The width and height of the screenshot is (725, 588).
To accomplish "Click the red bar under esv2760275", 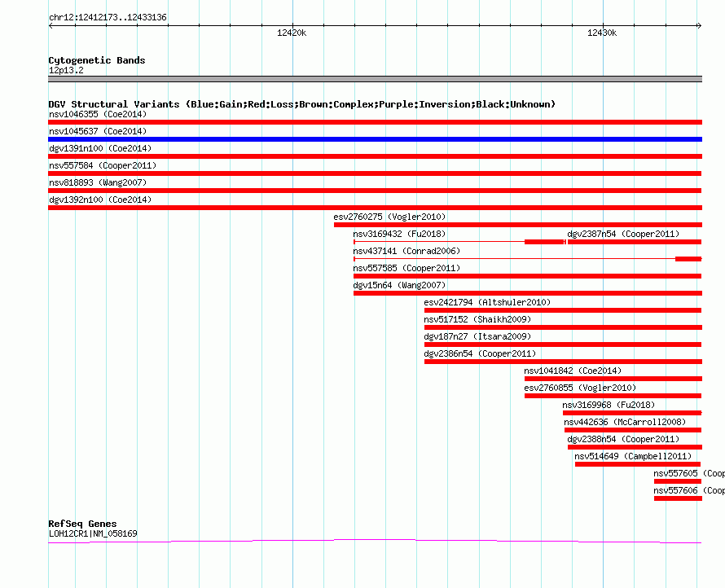I will coord(518,225).
